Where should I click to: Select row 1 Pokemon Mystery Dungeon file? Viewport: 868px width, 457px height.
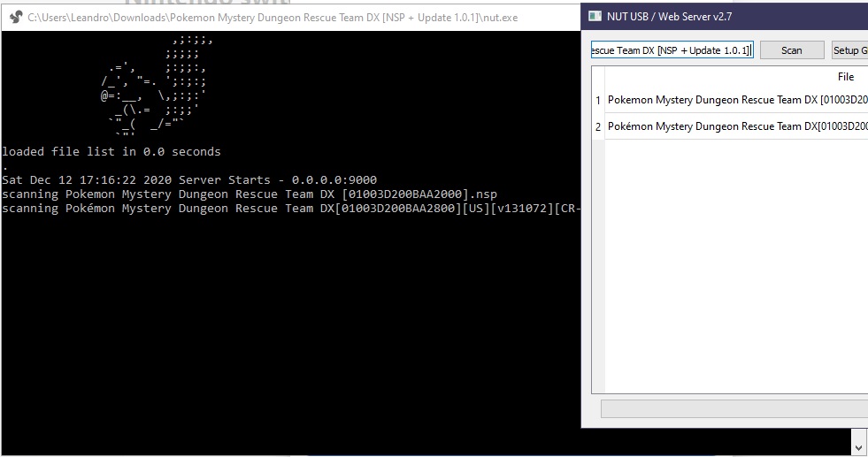tap(737, 100)
